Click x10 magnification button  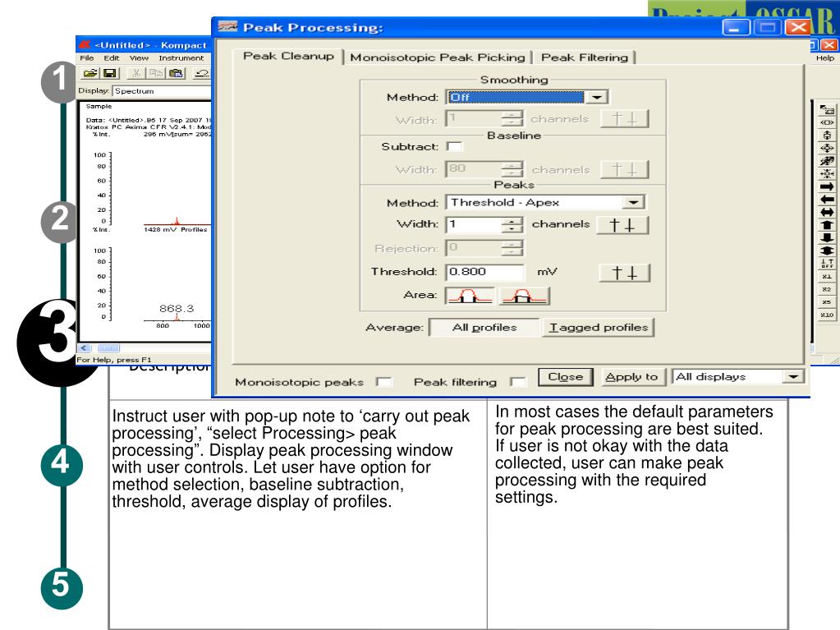(827, 315)
